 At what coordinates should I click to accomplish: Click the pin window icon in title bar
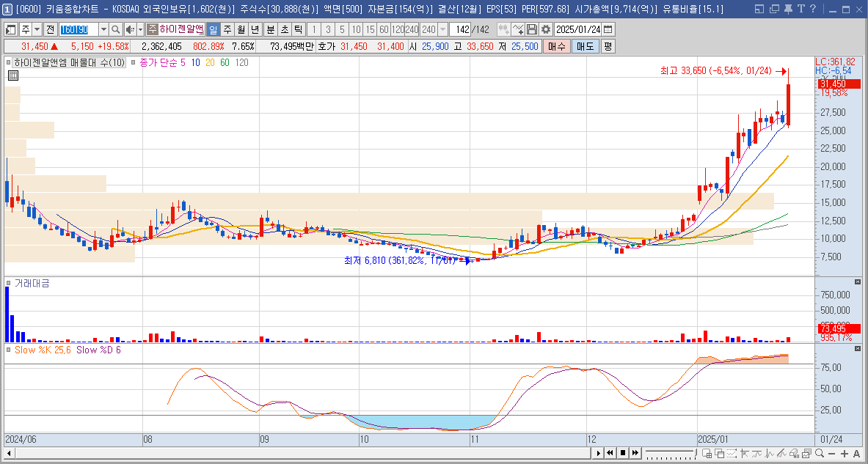[788, 8]
